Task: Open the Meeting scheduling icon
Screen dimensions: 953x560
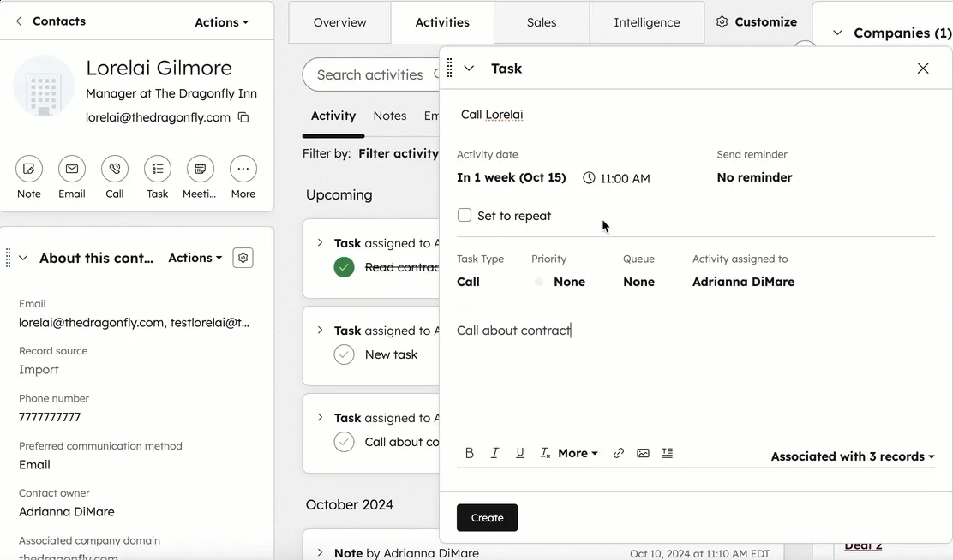Action: point(200,169)
